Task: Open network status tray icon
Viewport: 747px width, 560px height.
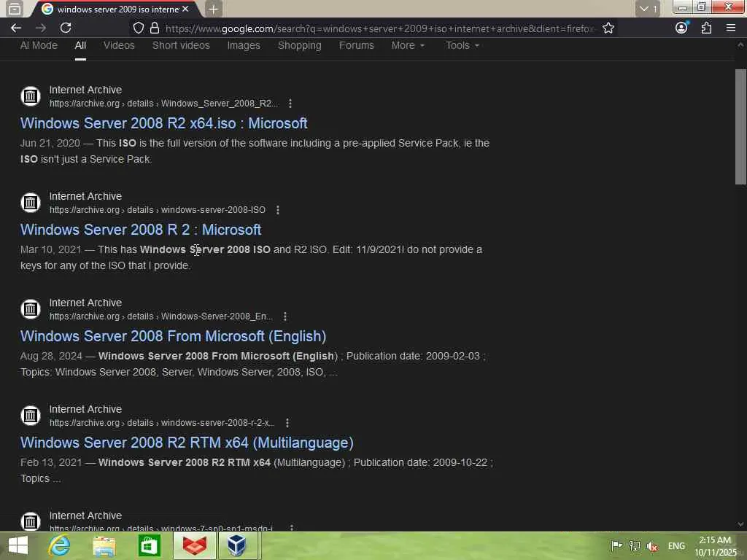Action: pos(635,545)
